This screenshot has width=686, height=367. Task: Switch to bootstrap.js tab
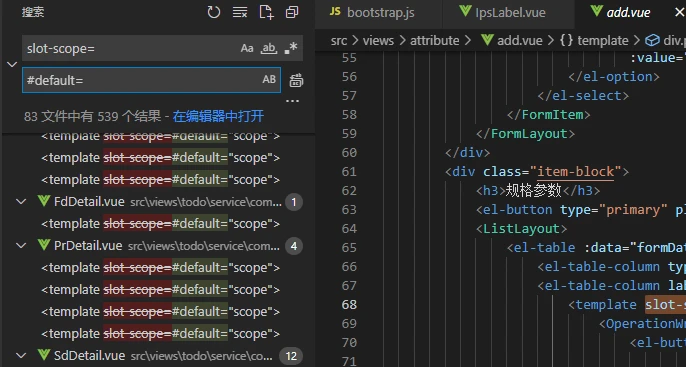tap(378, 13)
